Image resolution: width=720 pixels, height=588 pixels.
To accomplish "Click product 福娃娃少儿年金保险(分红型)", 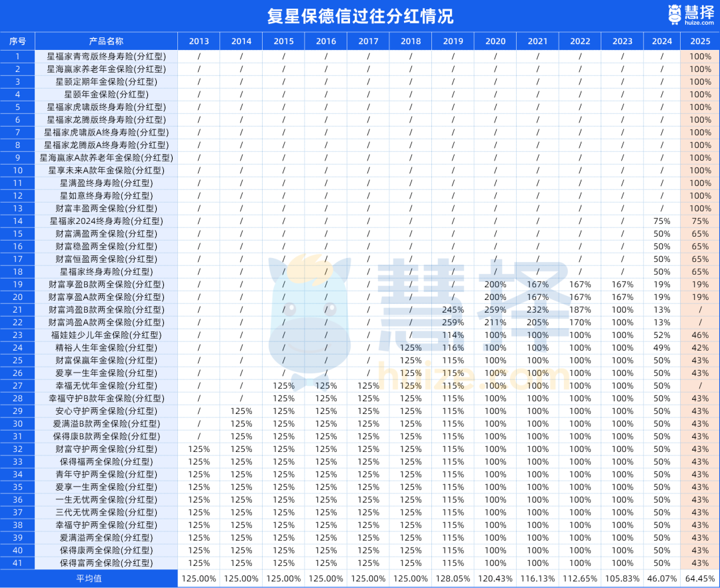I will [x=106, y=335].
